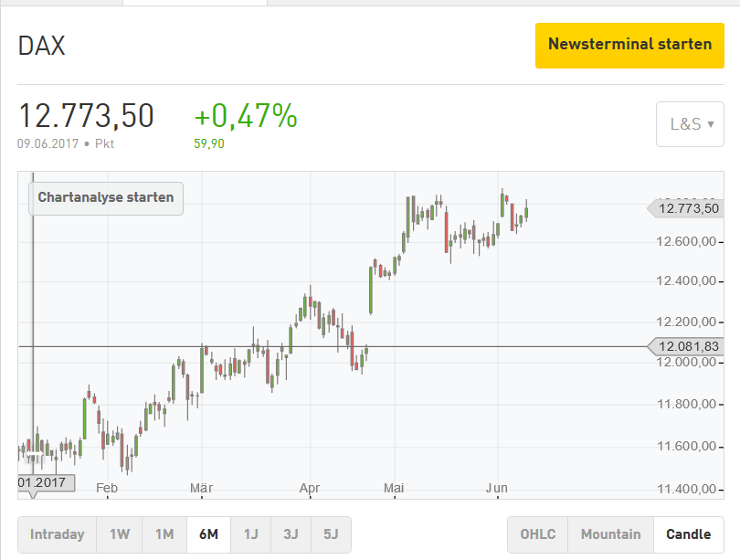Select the 6M time range
740x560 pixels.
208,534
